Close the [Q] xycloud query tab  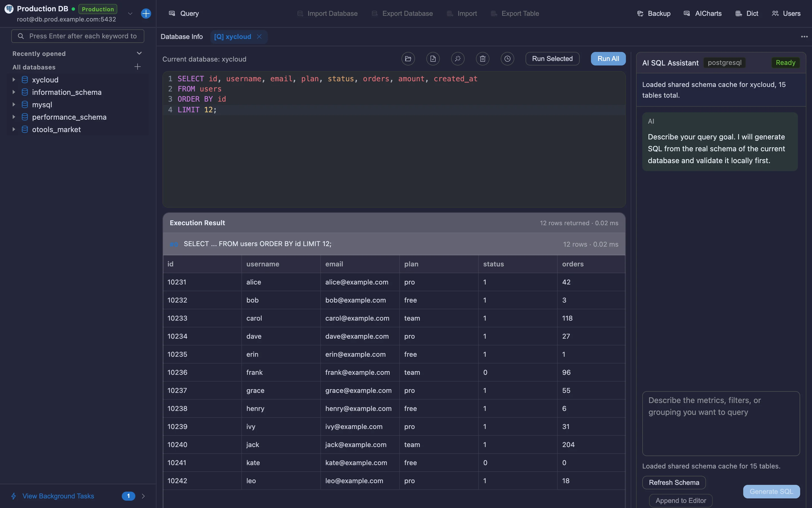click(259, 37)
